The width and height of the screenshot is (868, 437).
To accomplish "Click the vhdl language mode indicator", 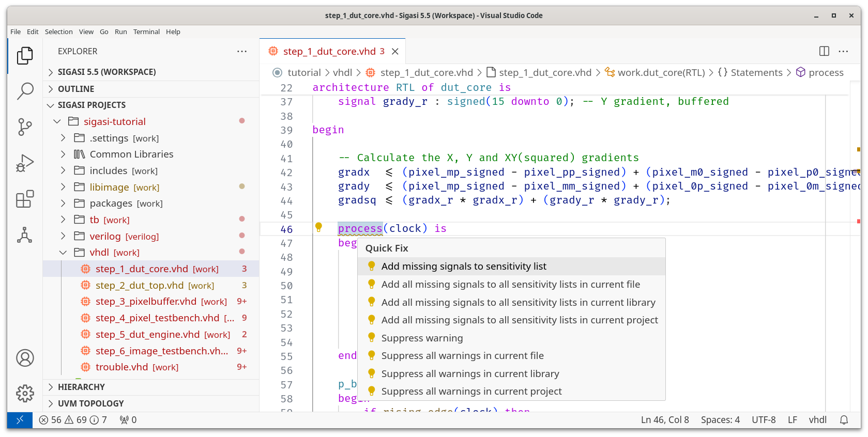I will [817, 420].
